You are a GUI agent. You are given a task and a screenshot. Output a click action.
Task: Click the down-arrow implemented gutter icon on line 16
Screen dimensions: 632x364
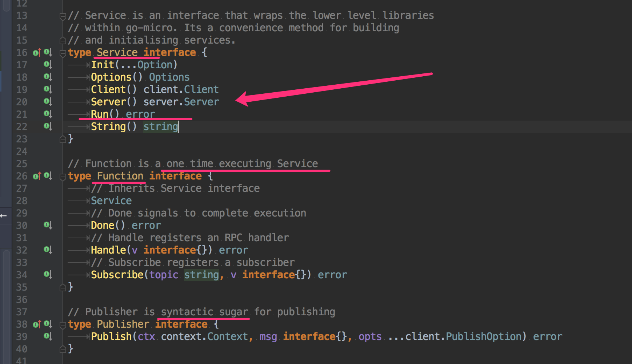tap(48, 53)
